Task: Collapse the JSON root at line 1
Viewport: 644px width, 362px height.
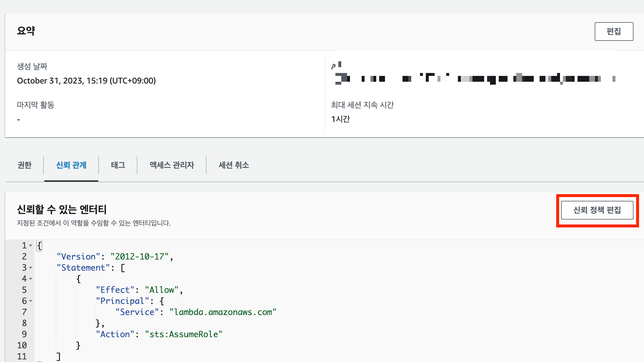Action: pyautogui.click(x=31, y=246)
